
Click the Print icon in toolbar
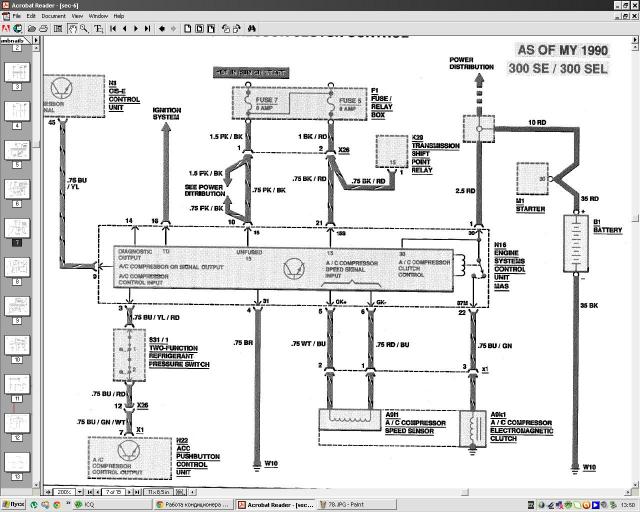pyautogui.click(x=43, y=29)
